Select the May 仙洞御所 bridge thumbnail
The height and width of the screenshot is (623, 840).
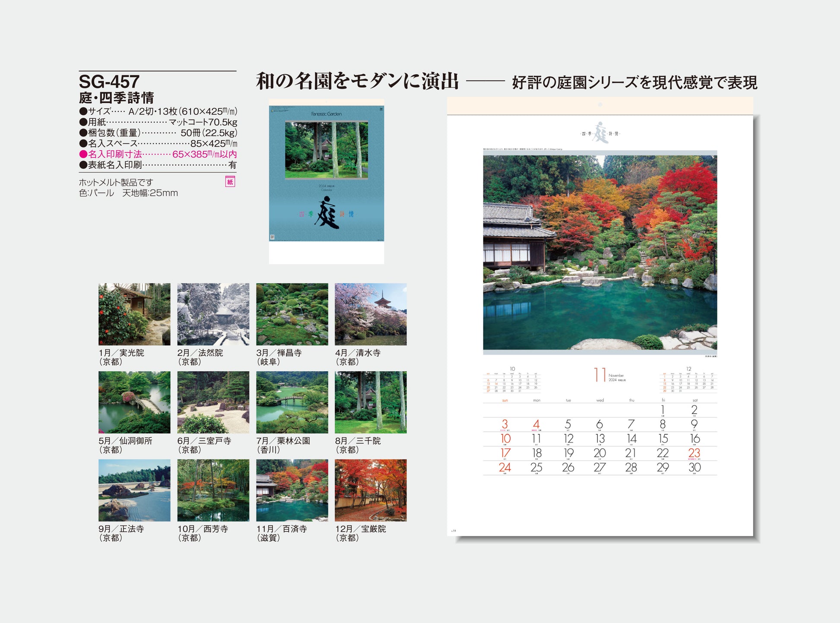point(134,402)
